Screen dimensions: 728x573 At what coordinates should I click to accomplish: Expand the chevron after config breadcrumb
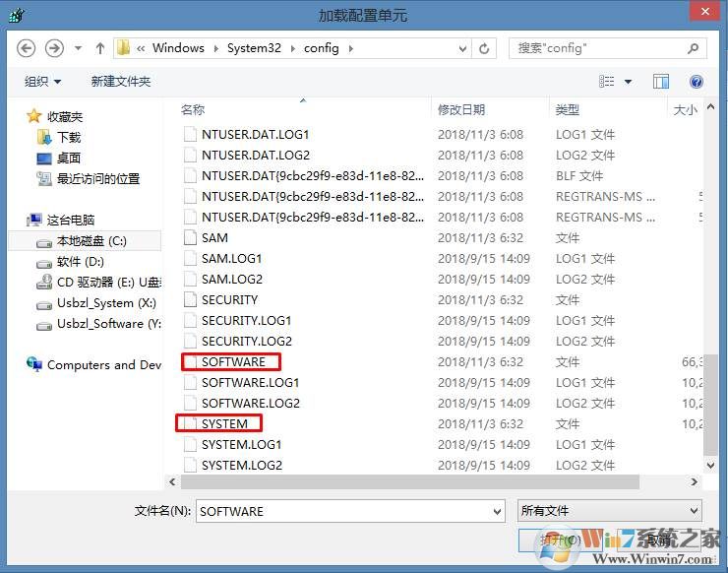pyautogui.click(x=350, y=48)
